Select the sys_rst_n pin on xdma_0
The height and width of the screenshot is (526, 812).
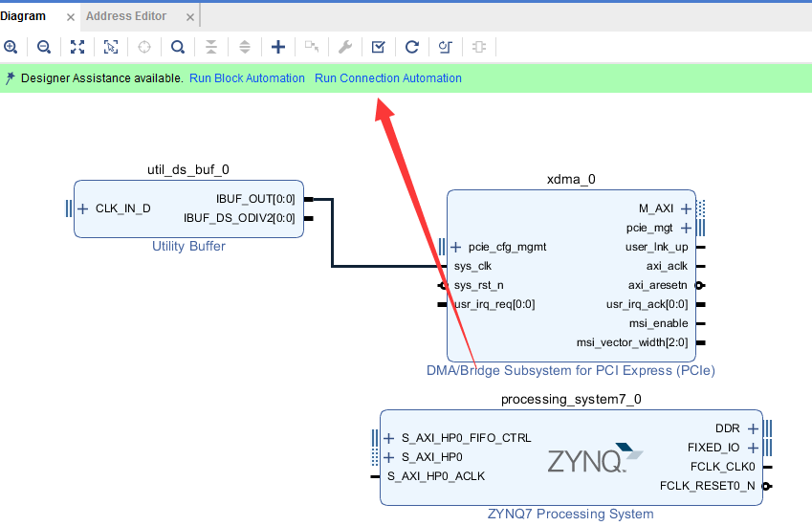coord(478,285)
